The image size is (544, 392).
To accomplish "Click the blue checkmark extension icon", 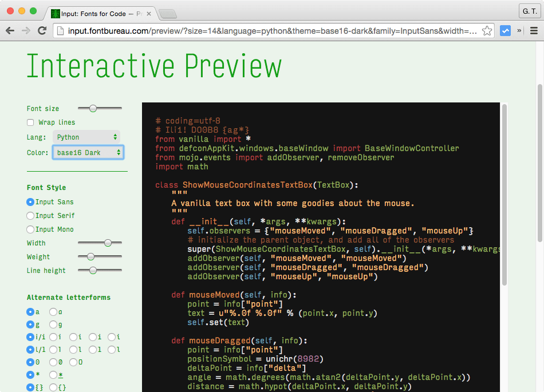I will tap(505, 31).
